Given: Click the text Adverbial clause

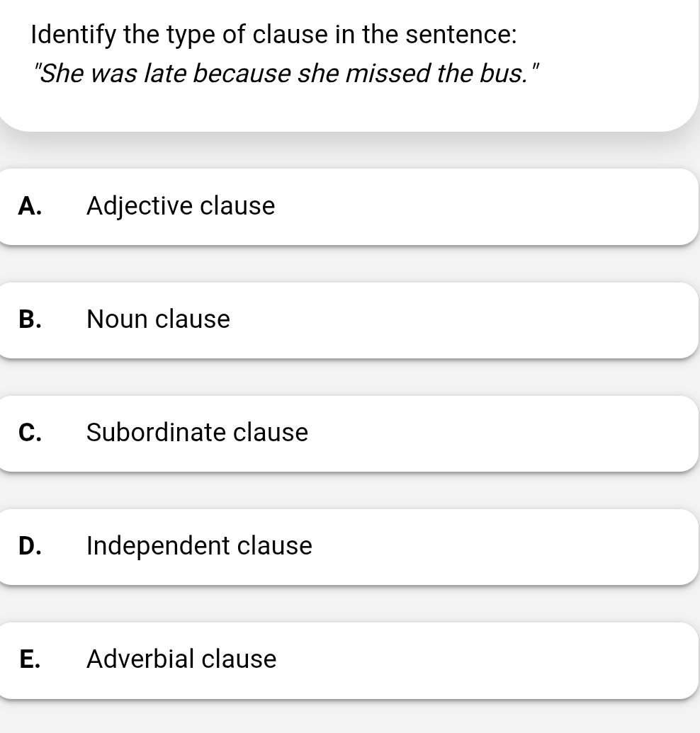Looking at the screenshot, I should pyautogui.click(x=181, y=659).
